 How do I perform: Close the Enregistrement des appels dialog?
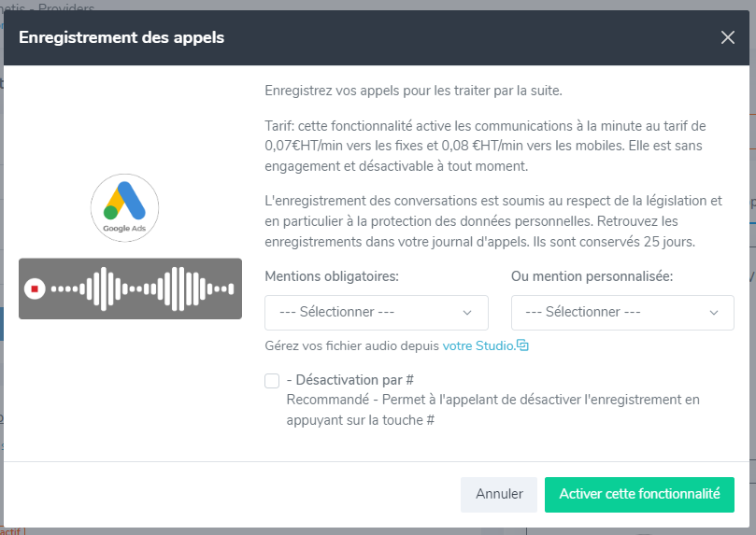[728, 37]
